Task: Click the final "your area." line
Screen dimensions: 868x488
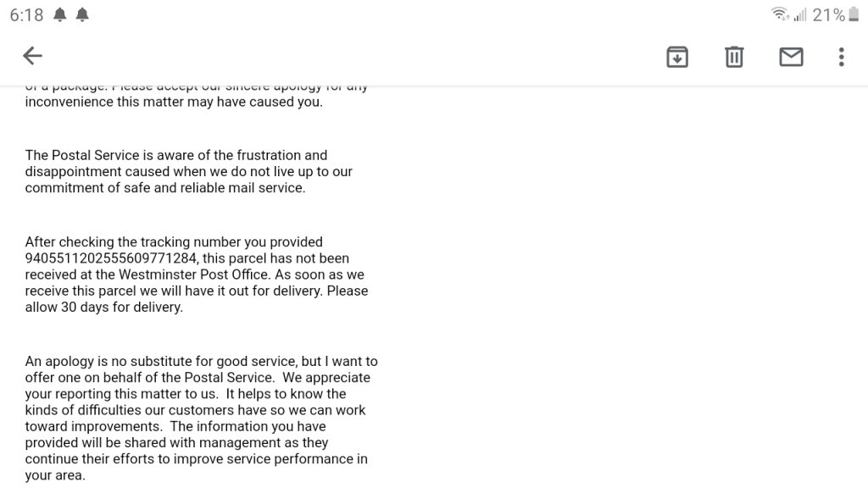Action: [x=55, y=475]
